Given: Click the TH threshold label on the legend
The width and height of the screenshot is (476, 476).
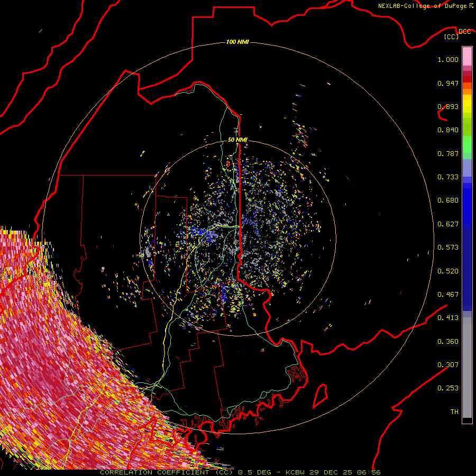Looking at the screenshot, I should (x=454, y=412).
